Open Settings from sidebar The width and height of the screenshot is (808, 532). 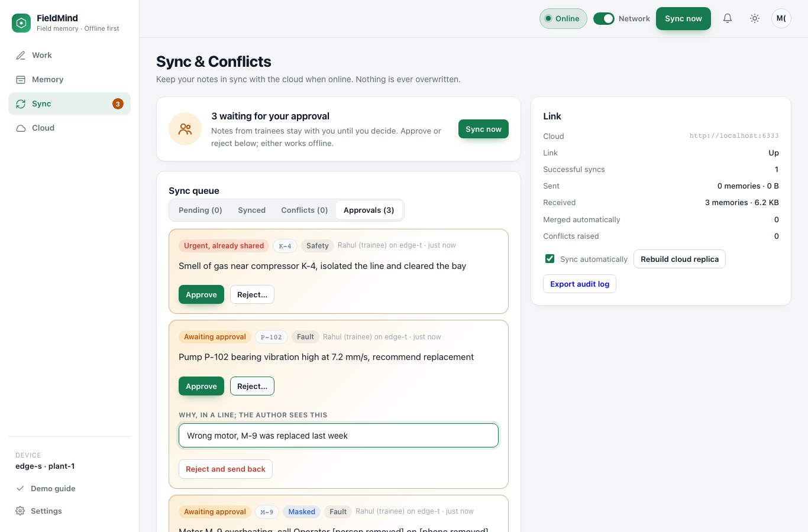pyautogui.click(x=69, y=511)
